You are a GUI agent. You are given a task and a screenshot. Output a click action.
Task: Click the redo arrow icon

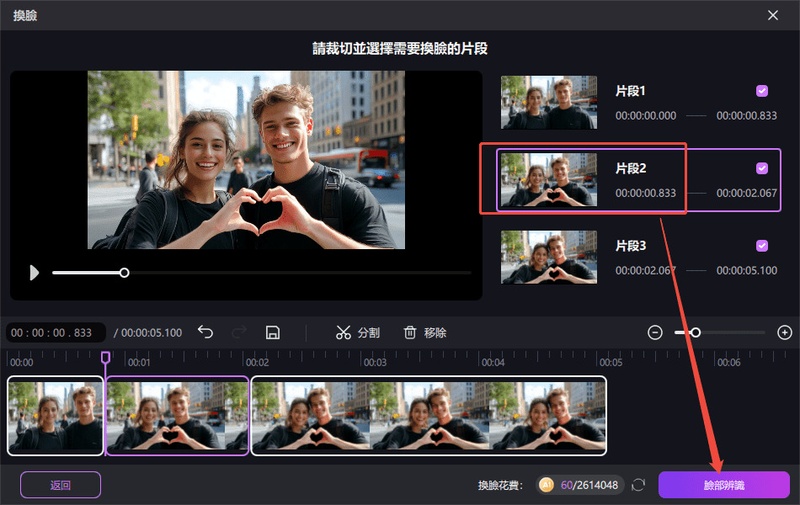pos(239,333)
